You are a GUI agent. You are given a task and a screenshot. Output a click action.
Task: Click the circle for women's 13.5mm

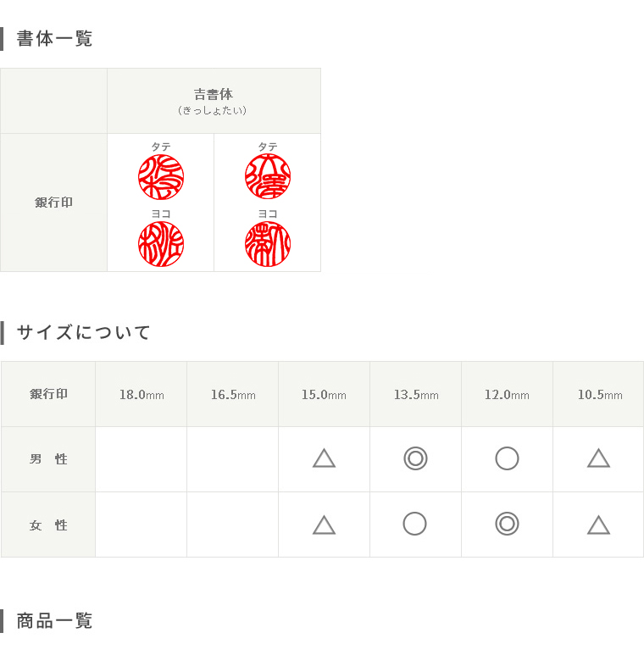pos(414,524)
